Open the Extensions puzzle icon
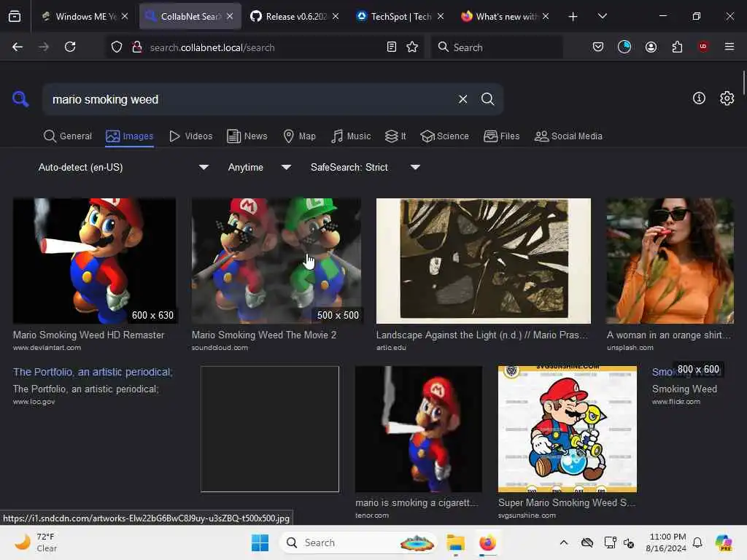 pyautogui.click(x=677, y=47)
